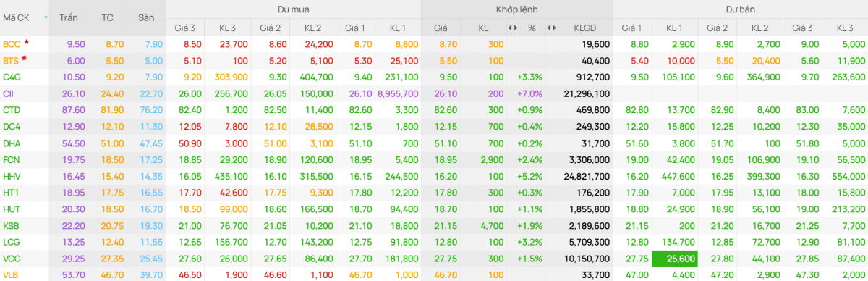This screenshot has width=868, height=281.
Task: Open the CII stock symbol
Action: (x=8, y=93)
